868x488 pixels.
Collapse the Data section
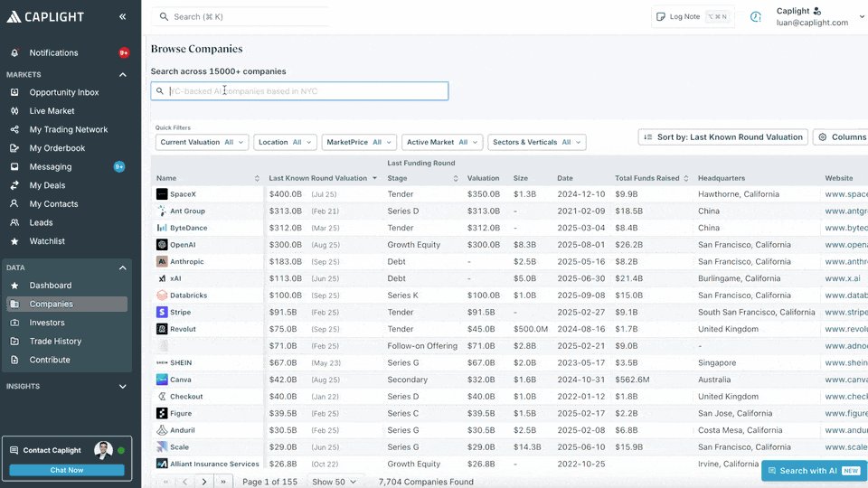pos(123,267)
